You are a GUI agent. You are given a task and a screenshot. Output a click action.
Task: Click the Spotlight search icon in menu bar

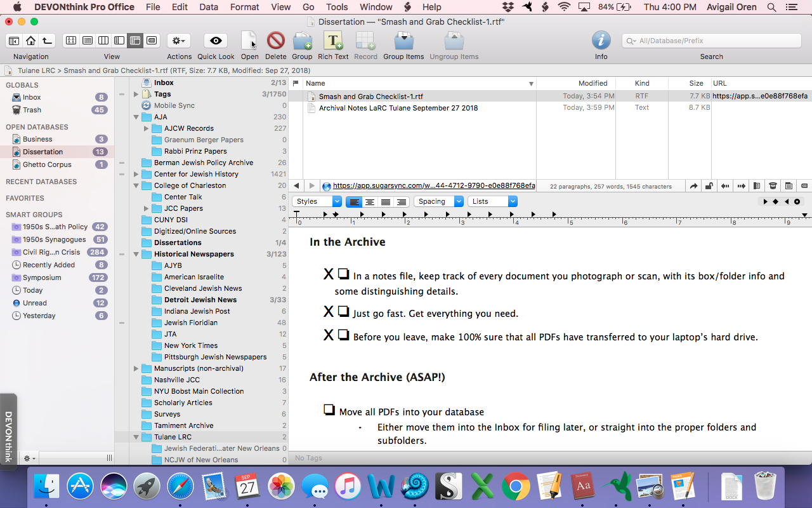coord(771,7)
